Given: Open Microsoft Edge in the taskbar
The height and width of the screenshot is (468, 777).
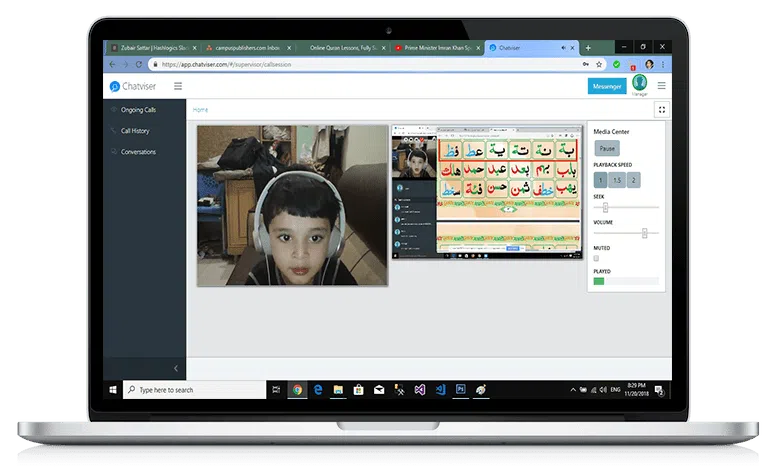Looking at the screenshot, I should pyautogui.click(x=318, y=389).
